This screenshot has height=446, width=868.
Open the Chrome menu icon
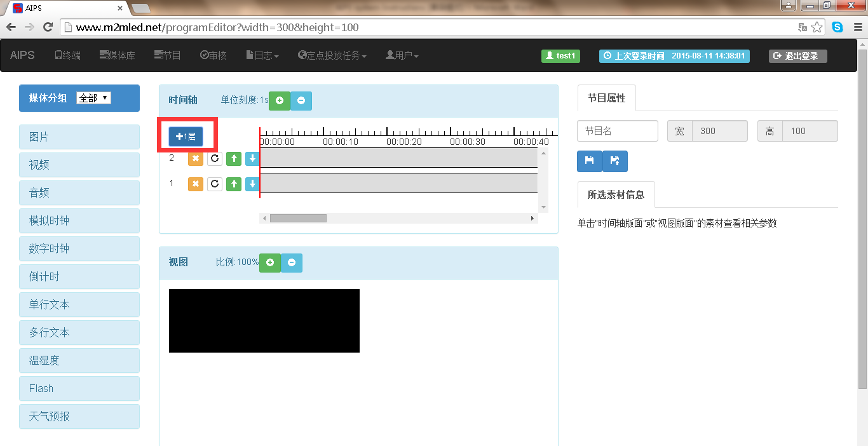(x=857, y=27)
